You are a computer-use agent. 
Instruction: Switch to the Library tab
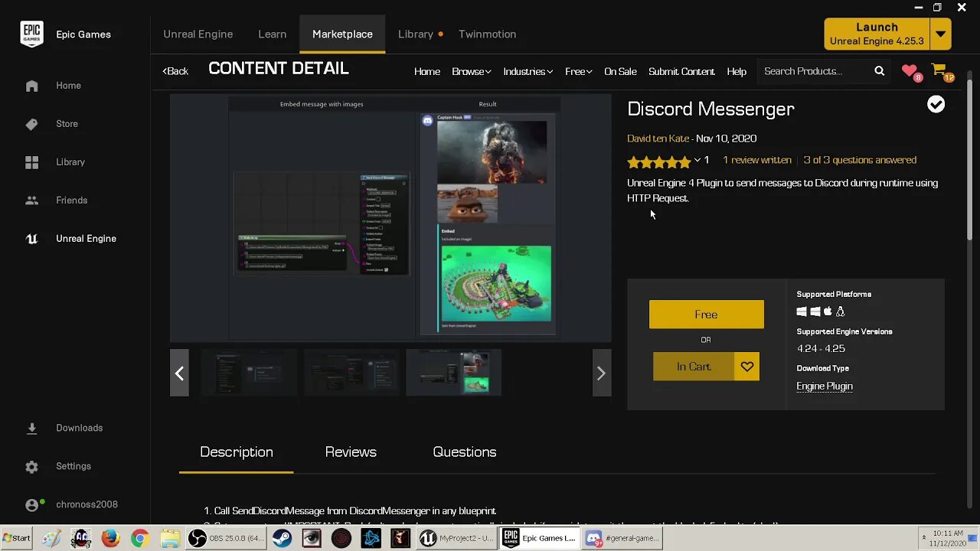coord(416,34)
